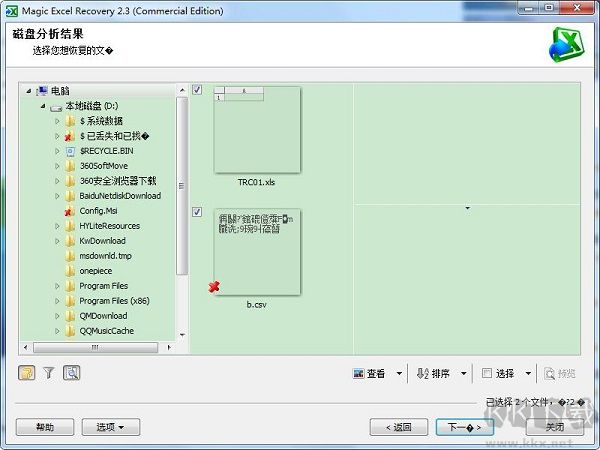The image size is (600, 450).
Task: Click the 返回 back button
Action: pyautogui.click(x=399, y=427)
